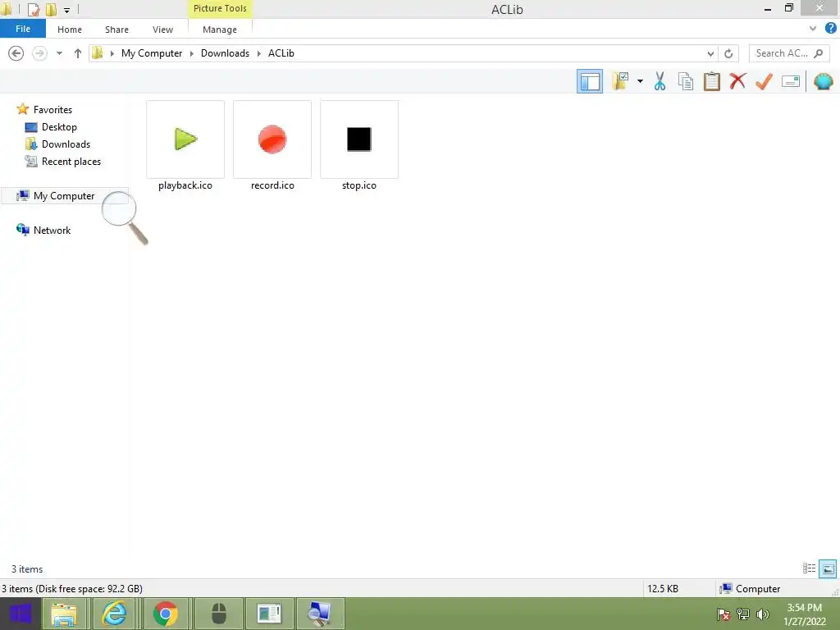Switch to Details view in status bar

(x=809, y=568)
